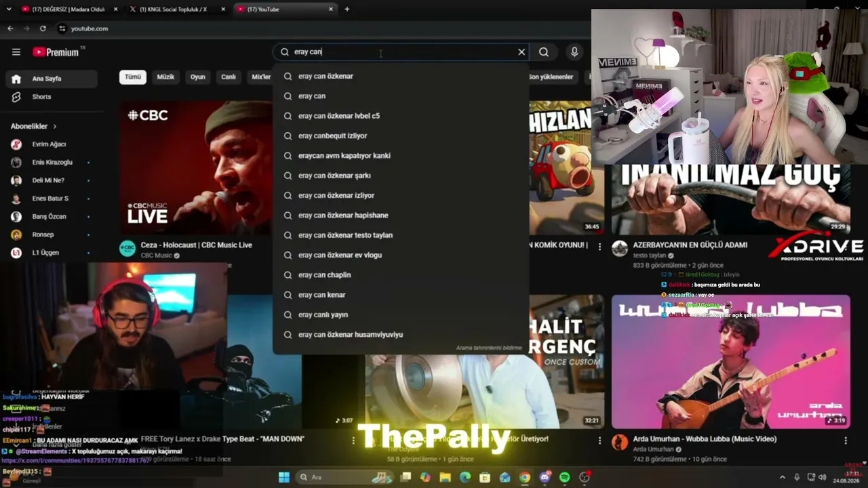
Task: Choose suggestion 'eray canbequit izliyor'
Action: (x=401, y=136)
